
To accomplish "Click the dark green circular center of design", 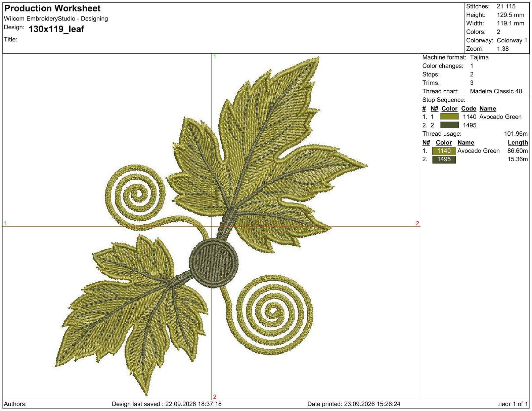I will tap(214, 263).
